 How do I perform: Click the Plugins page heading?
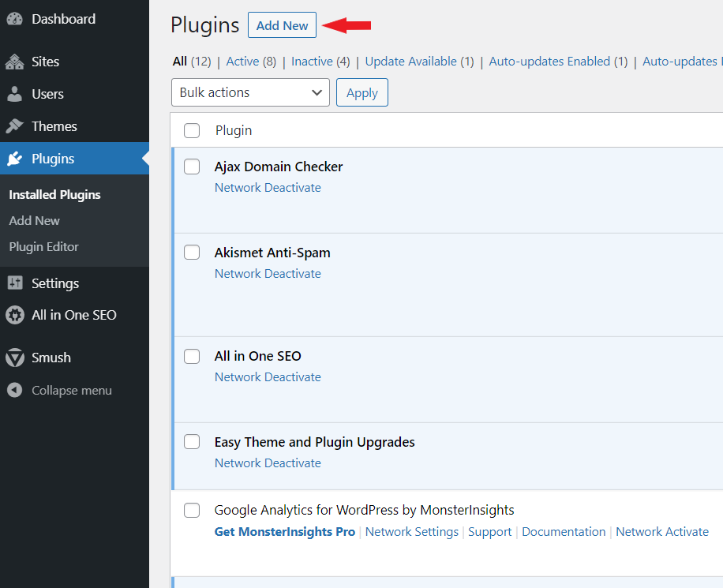point(204,25)
